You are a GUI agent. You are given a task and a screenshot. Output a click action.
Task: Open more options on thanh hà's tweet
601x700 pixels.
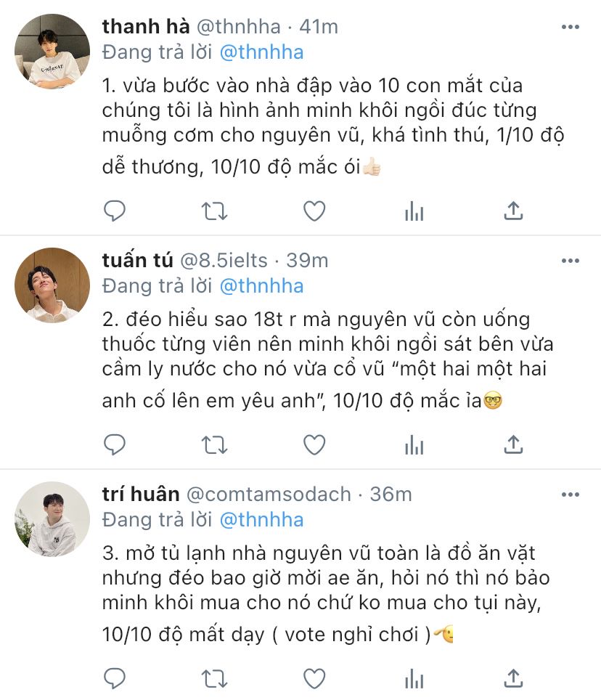(570, 27)
